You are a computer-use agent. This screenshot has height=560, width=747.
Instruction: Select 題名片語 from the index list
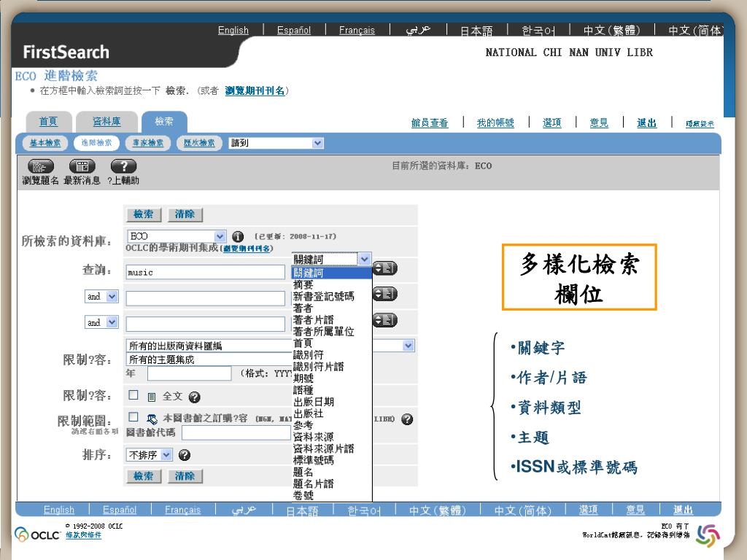(x=332, y=483)
